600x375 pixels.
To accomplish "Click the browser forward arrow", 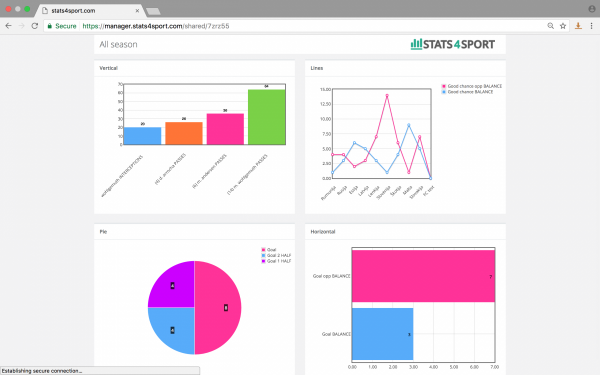I will [x=21, y=26].
